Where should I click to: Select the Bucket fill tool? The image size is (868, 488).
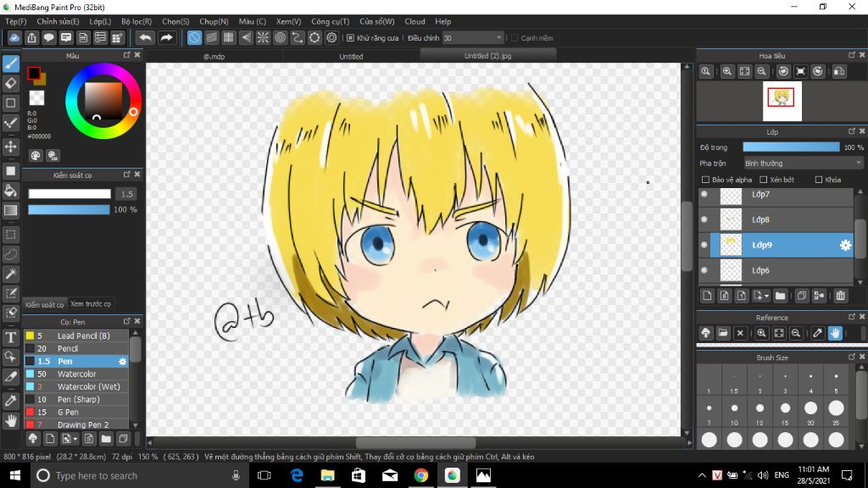point(10,191)
